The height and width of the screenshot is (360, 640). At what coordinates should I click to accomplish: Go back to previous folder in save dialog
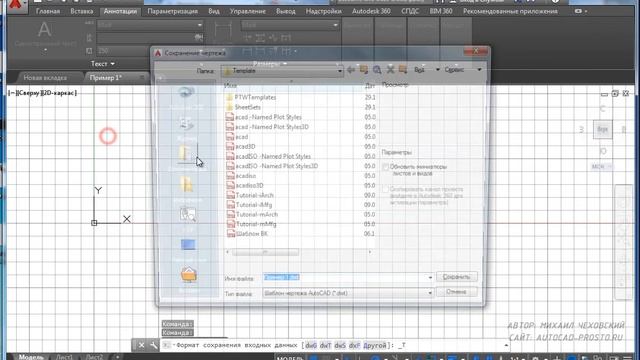(351, 70)
